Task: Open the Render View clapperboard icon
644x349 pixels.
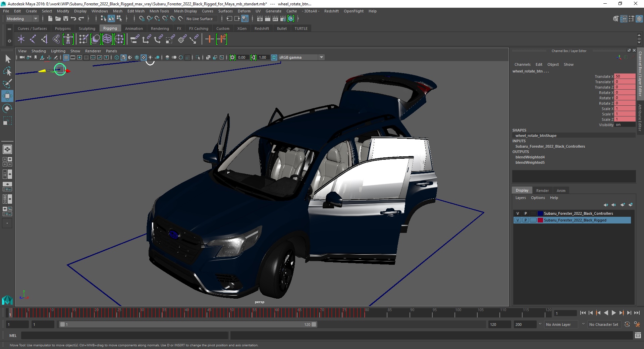Action: click(260, 19)
